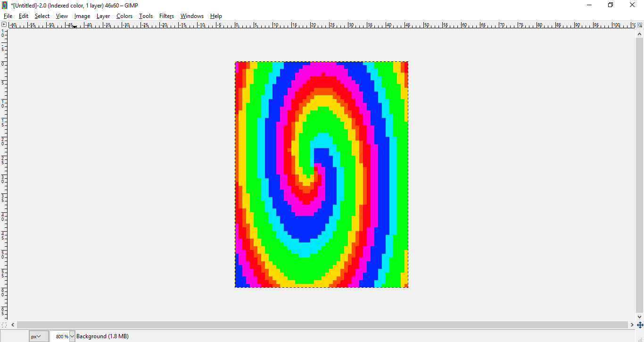The image size is (644, 342).
Task: Click the GIMP icon in the title bar
Action: (5, 5)
